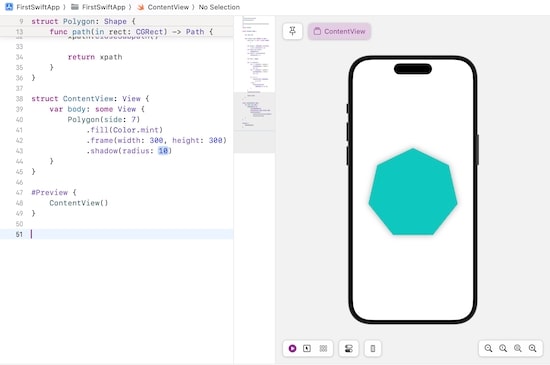Open the preview device picker
Screen dimensions: 550x365
[373, 348]
